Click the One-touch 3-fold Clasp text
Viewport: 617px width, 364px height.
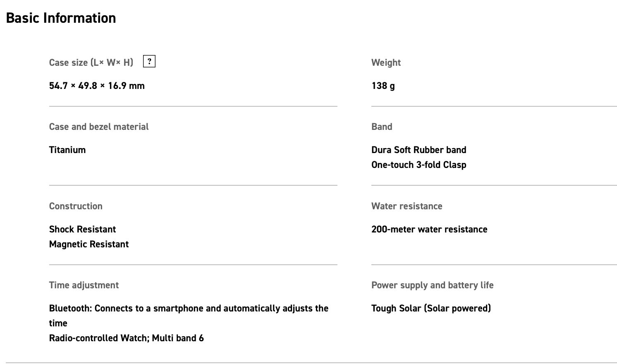point(419,165)
